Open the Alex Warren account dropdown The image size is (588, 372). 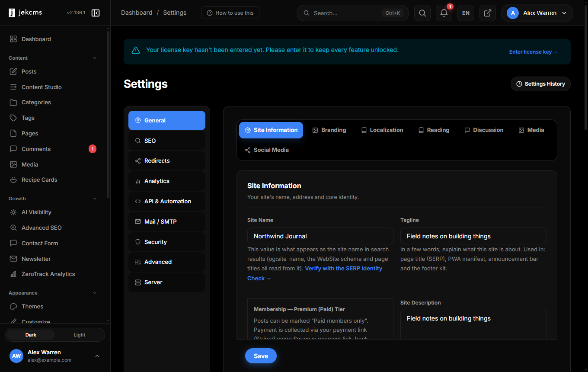tap(537, 13)
